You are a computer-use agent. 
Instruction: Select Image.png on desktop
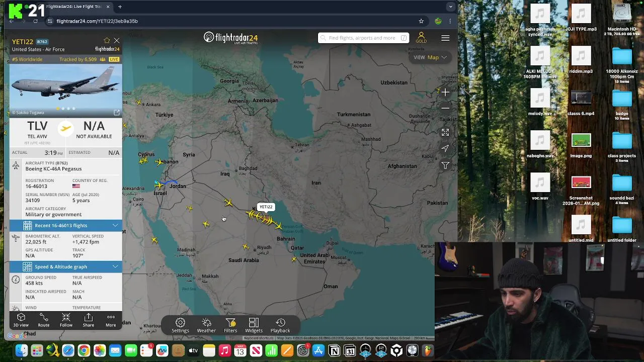pyautogui.click(x=581, y=145)
